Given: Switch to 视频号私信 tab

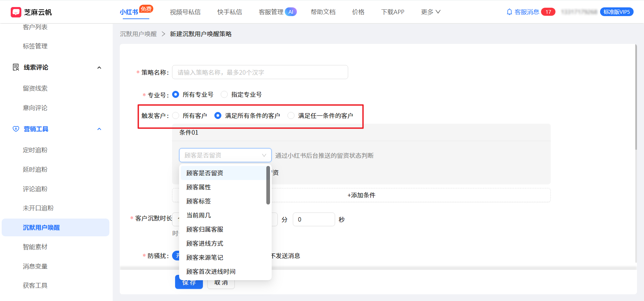Looking at the screenshot, I should click(185, 12).
